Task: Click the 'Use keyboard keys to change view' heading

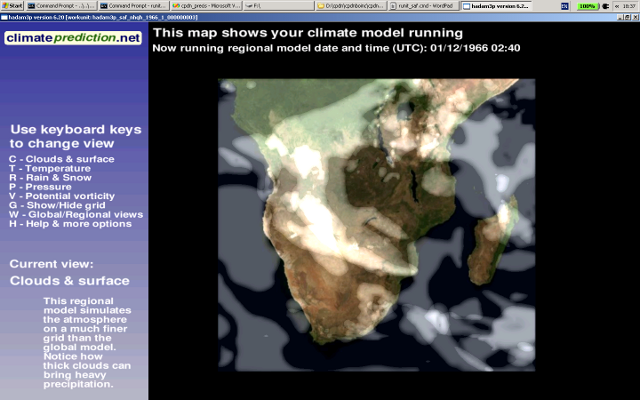Action: click(76, 136)
